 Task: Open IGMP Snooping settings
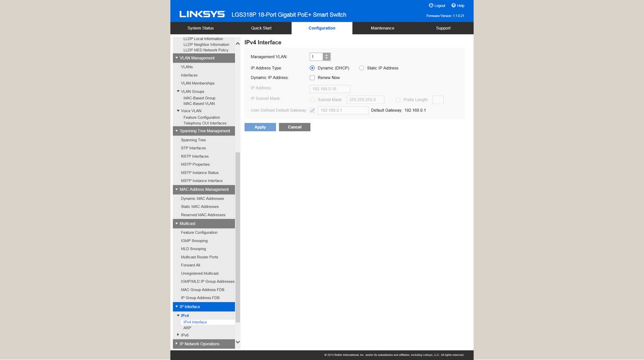point(194,241)
